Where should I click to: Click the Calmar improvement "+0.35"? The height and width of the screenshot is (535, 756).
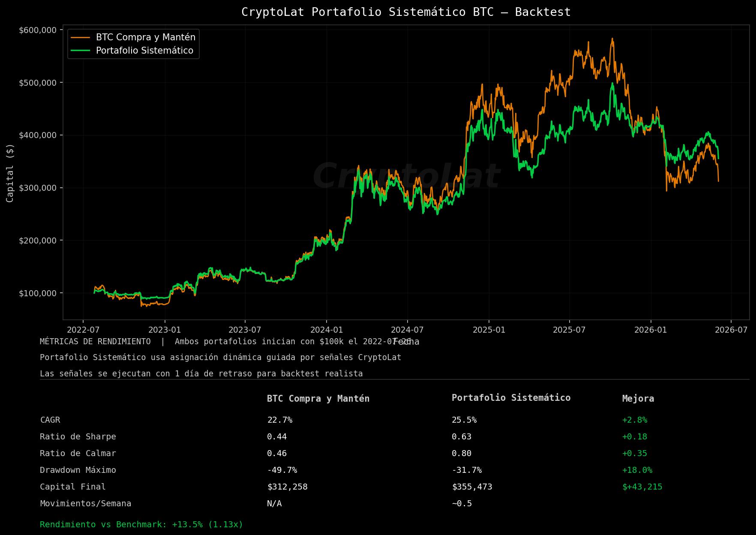click(x=635, y=454)
